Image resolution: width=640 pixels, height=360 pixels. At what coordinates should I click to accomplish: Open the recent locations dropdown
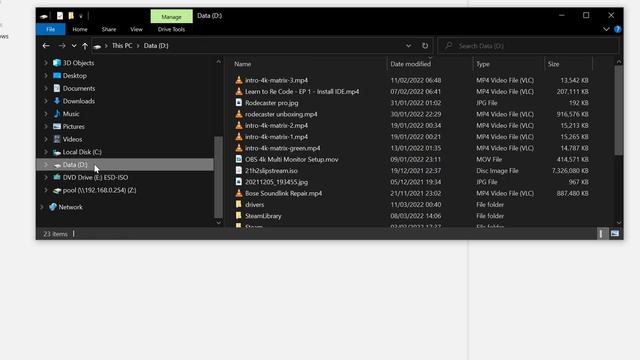[x=74, y=46]
